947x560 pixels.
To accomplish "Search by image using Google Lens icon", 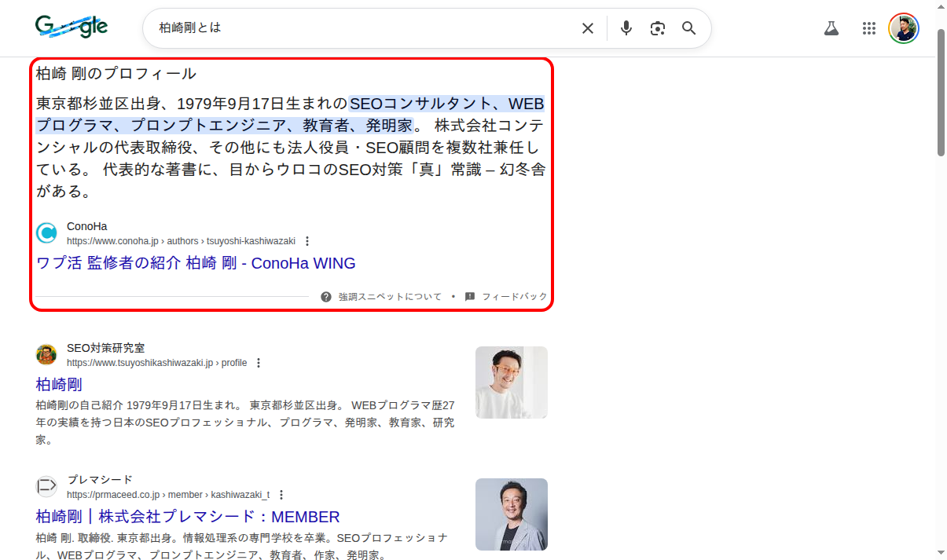I will (657, 27).
